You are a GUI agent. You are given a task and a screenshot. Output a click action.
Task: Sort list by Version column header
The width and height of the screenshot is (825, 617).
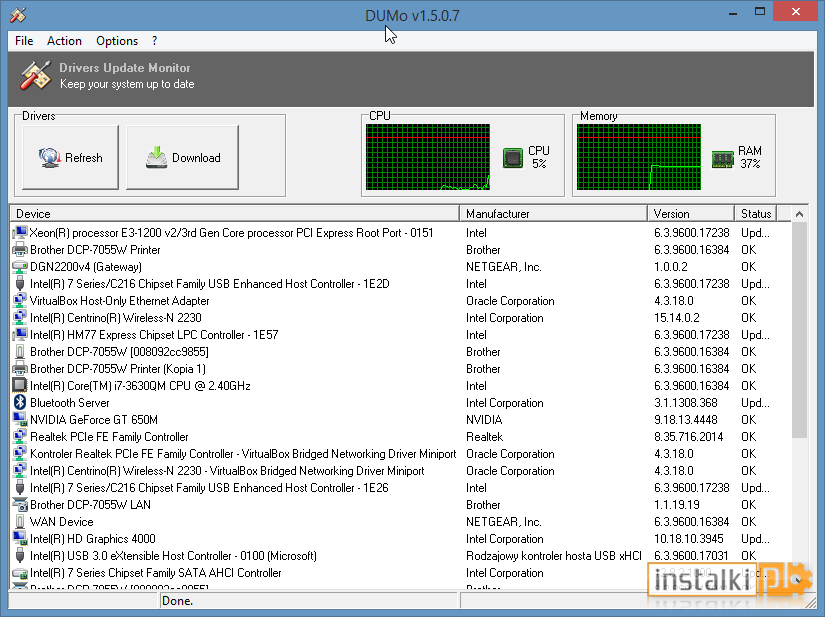click(691, 214)
